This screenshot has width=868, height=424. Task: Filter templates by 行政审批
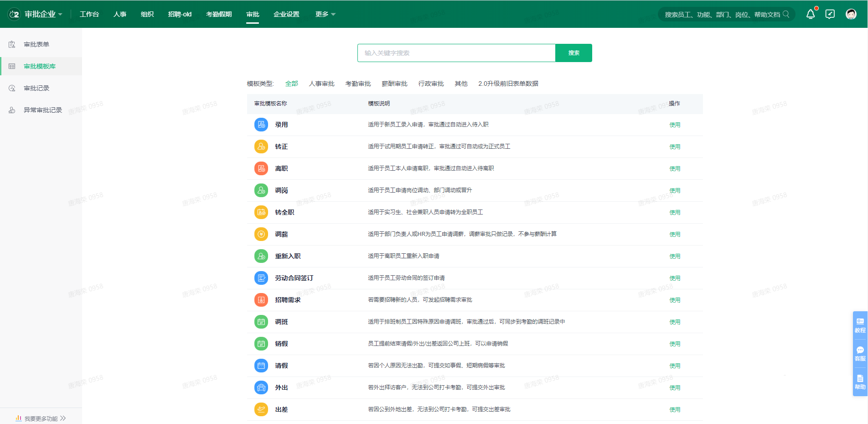[x=431, y=84]
